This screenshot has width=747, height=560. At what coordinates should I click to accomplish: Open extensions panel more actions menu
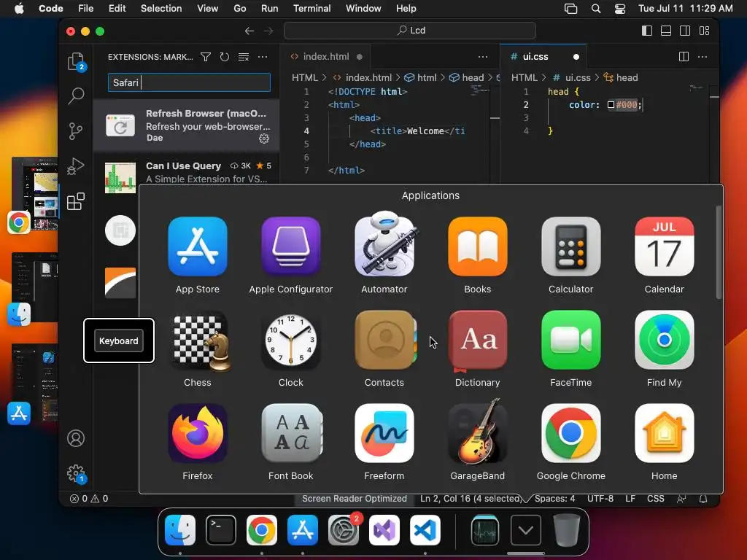click(x=263, y=57)
